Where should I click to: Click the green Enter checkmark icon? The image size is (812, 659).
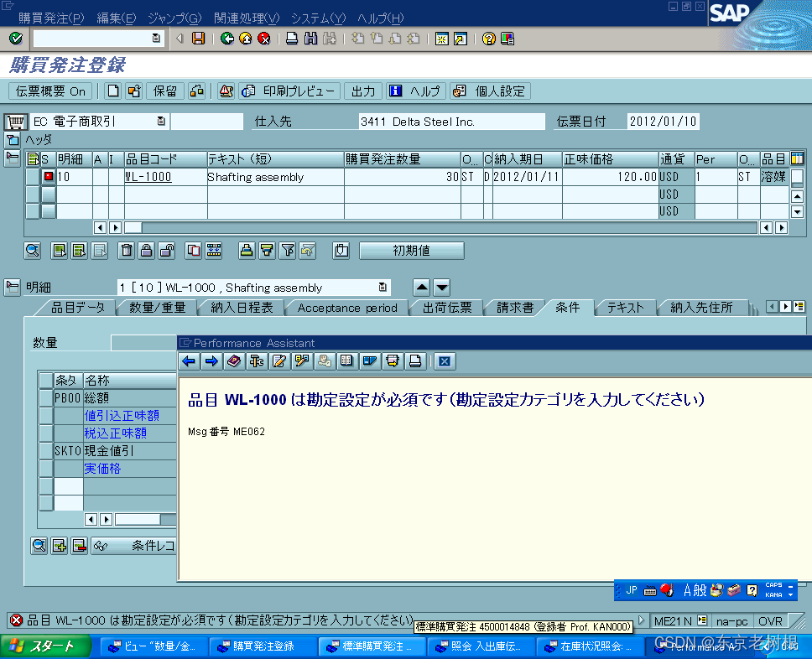[x=16, y=39]
